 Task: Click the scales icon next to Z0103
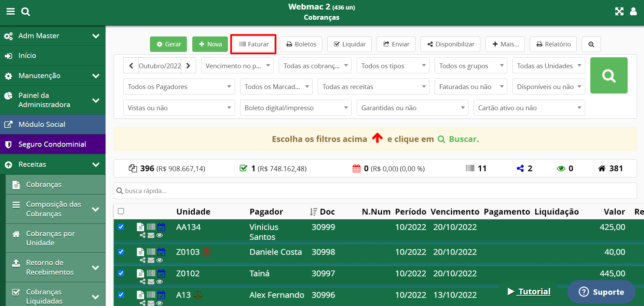(207, 252)
